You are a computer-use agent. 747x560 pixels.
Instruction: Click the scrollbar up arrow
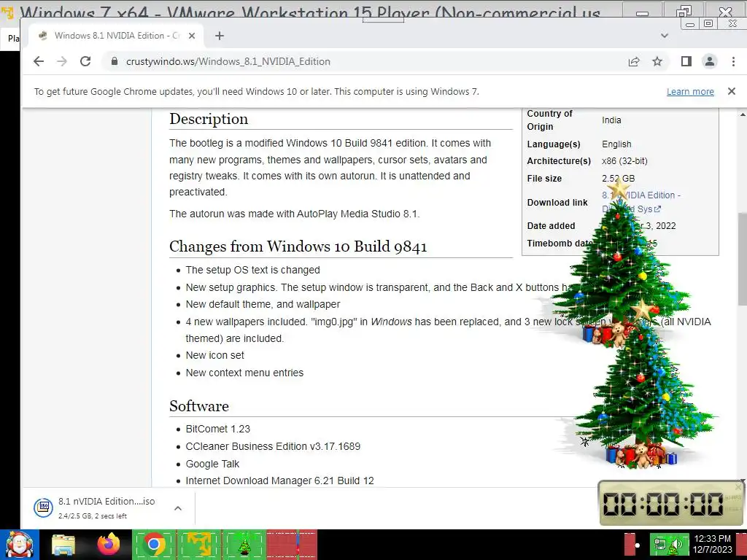[x=742, y=114]
